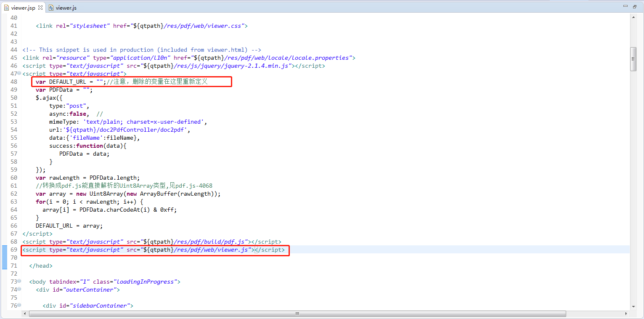Click the 'This snippet is used in production' comment
The width and height of the screenshot is (644, 319).
142,50
